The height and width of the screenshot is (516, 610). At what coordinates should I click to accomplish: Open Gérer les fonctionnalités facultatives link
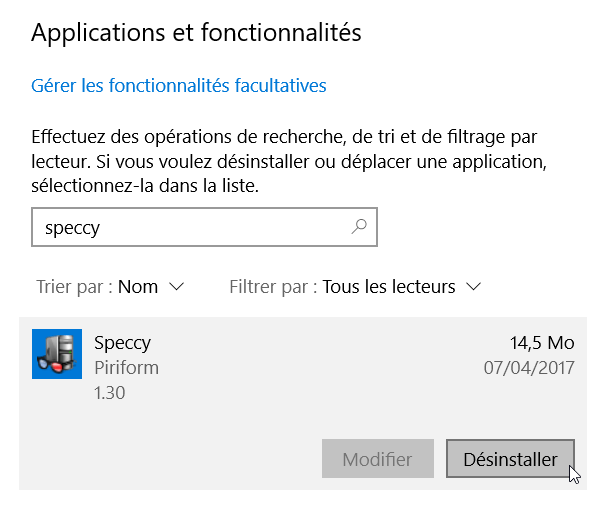click(179, 86)
